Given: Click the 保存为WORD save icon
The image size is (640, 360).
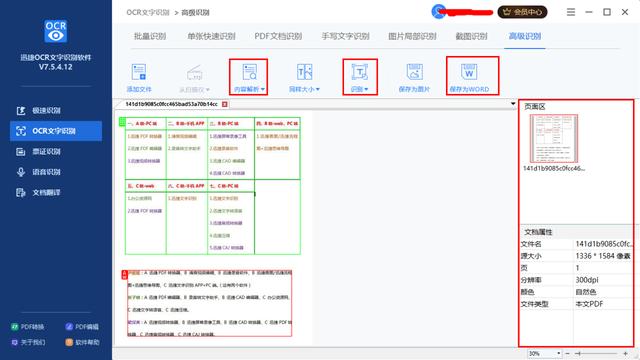Looking at the screenshot, I should (x=469, y=72).
